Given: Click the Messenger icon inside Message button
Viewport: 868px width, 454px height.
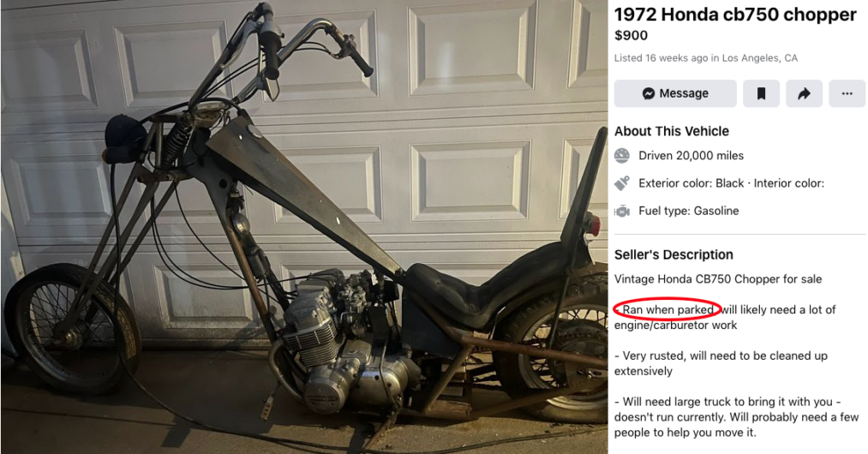Looking at the screenshot, I should 649,93.
